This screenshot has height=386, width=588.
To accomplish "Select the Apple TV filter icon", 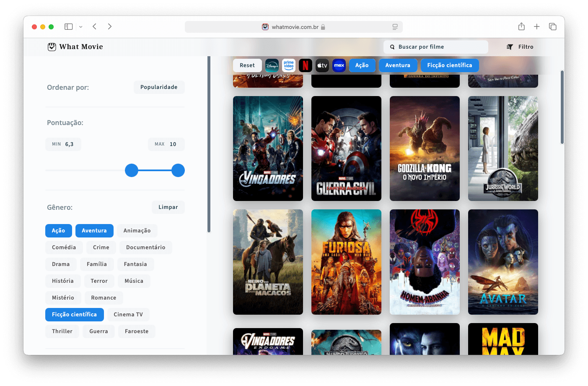I will 322,65.
